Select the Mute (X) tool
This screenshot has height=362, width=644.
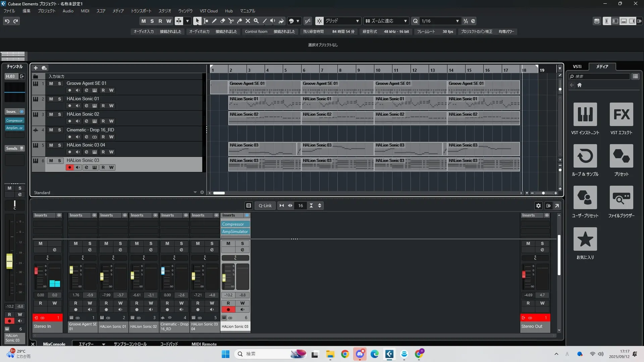(x=248, y=21)
